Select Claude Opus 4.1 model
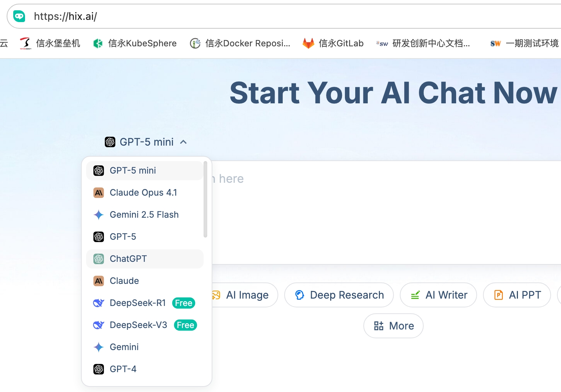This screenshot has width=561, height=392. pyautogui.click(x=145, y=193)
